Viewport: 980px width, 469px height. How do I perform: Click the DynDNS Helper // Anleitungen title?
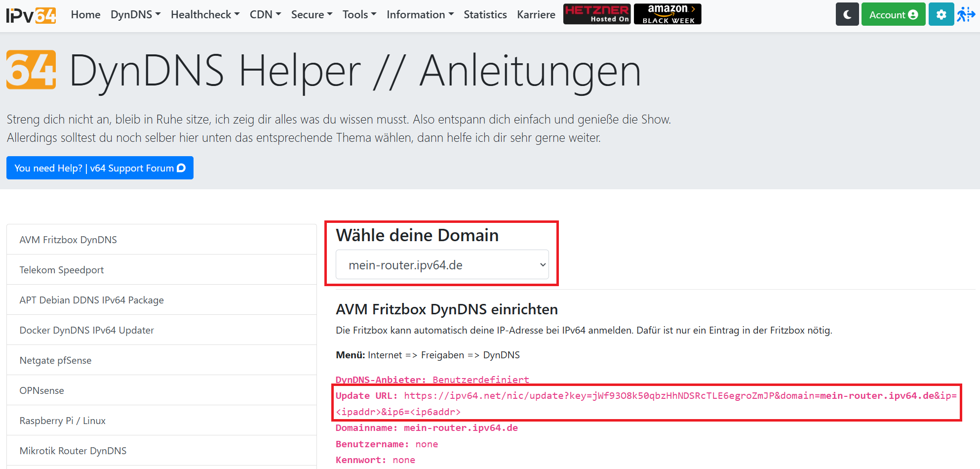tap(355, 71)
